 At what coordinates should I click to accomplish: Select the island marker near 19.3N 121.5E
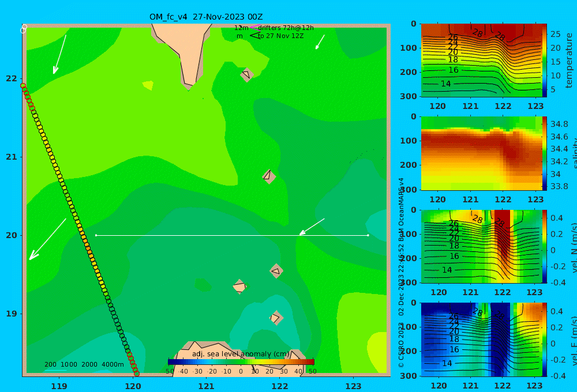(x=239, y=287)
